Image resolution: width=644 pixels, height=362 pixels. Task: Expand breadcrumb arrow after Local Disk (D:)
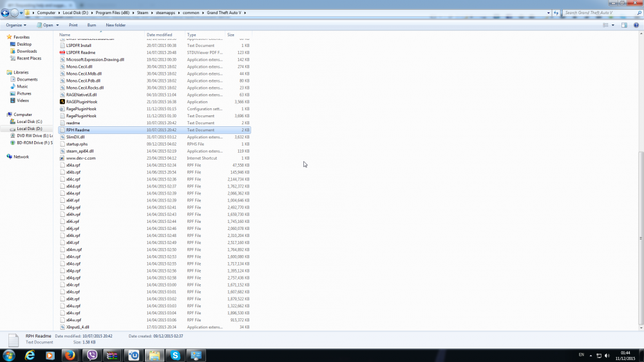pyautogui.click(x=91, y=13)
